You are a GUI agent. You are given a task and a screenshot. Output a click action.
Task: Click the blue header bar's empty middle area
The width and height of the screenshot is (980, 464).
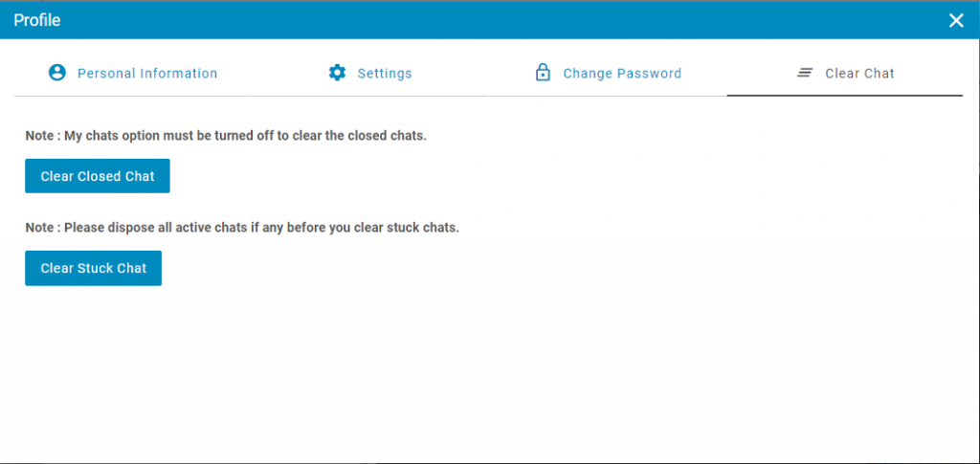(x=479, y=20)
